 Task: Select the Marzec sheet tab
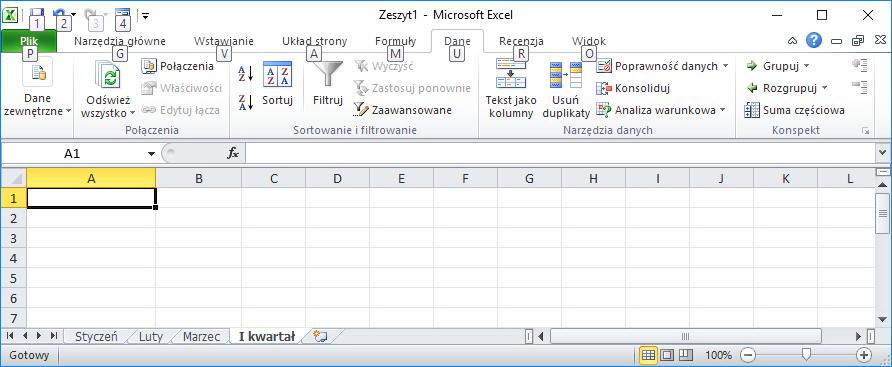coord(201,337)
